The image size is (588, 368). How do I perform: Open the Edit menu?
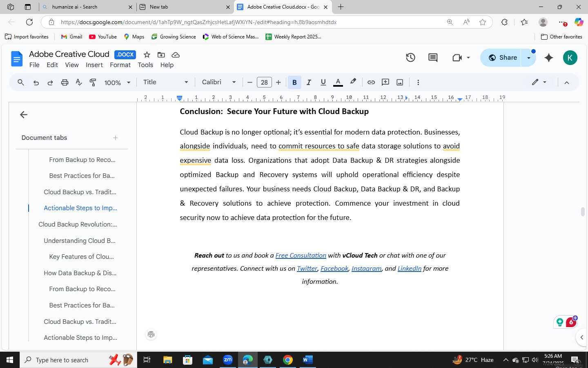pos(52,65)
